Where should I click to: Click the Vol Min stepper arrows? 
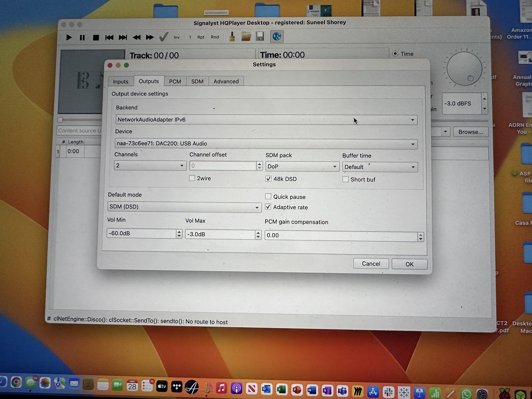point(179,234)
